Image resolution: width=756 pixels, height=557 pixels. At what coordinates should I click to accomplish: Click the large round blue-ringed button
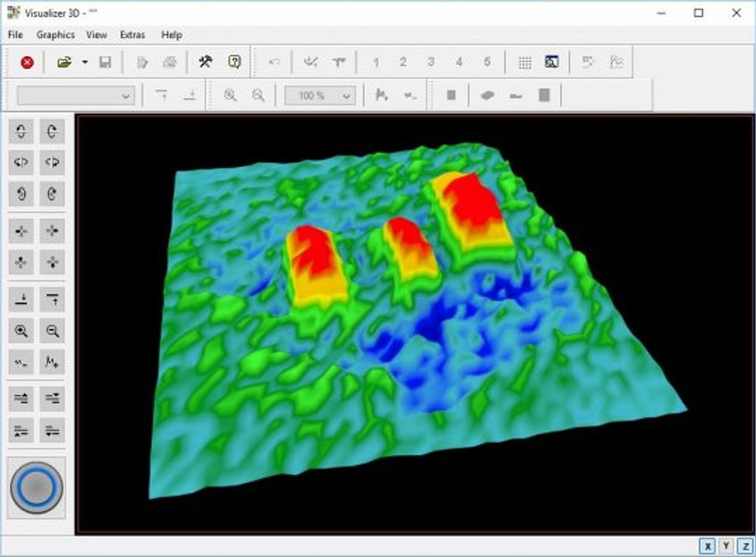click(x=36, y=487)
